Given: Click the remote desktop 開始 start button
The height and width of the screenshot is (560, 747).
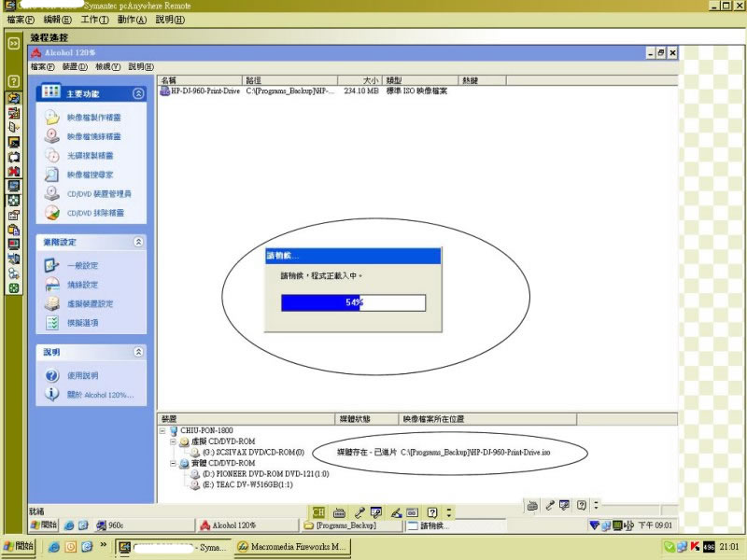Looking at the screenshot, I should (x=44, y=525).
